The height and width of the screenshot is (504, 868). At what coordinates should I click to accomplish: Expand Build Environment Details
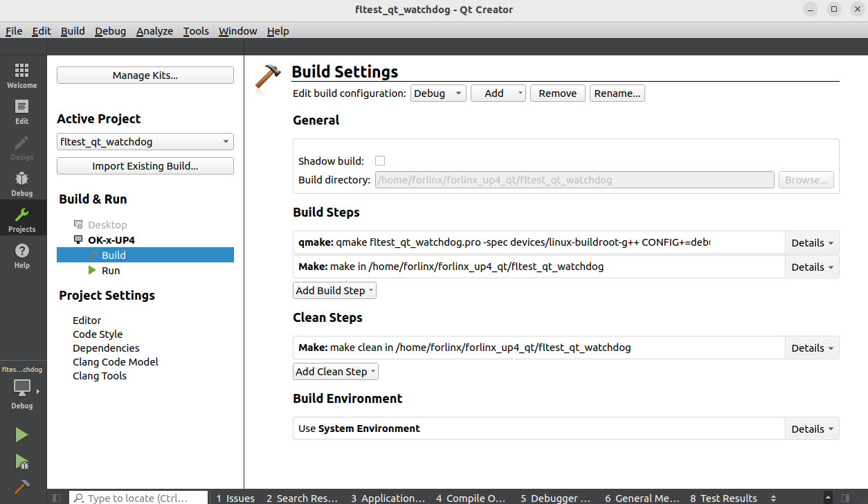(x=812, y=429)
